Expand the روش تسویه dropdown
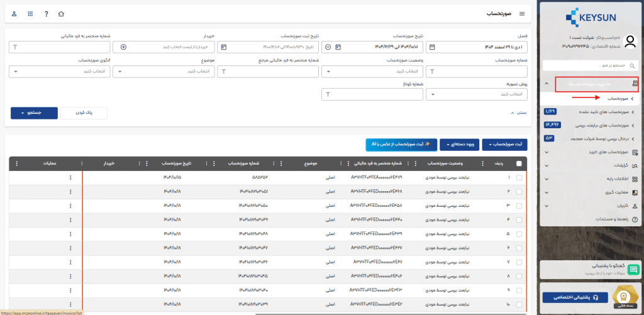Image resolution: width=644 pixels, height=315 pixels. [x=477, y=94]
